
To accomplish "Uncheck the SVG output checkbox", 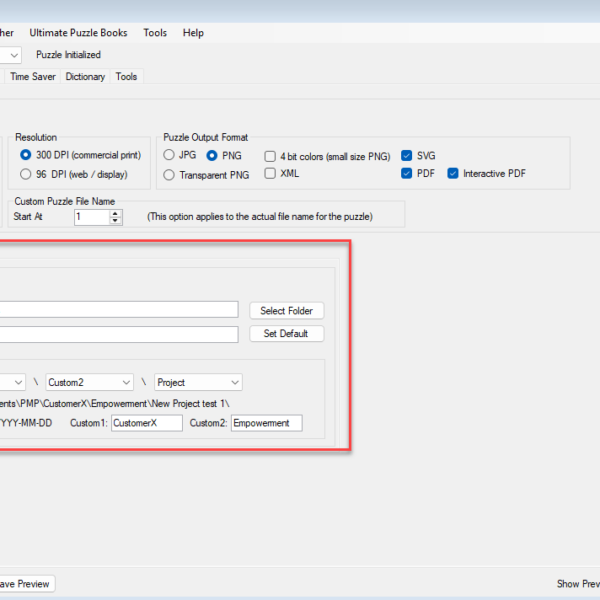I will coord(407,156).
